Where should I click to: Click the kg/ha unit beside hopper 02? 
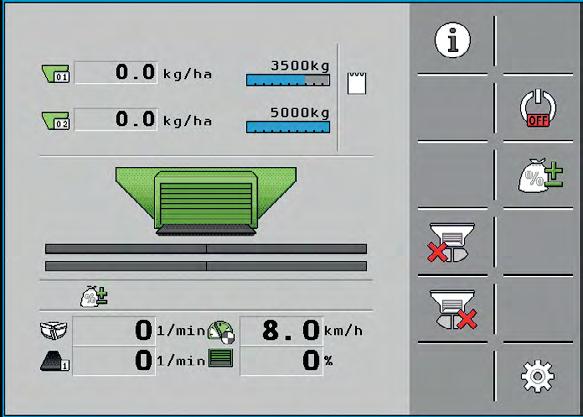pos(188,121)
